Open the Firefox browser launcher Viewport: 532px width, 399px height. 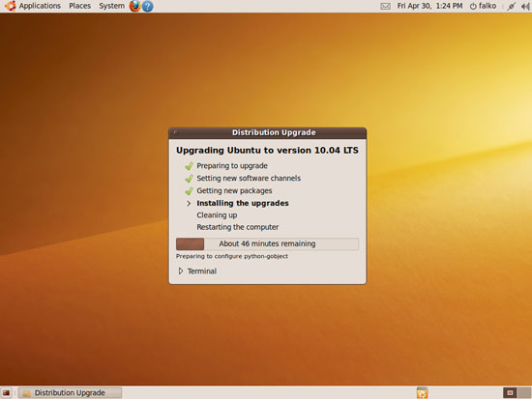[134, 6]
